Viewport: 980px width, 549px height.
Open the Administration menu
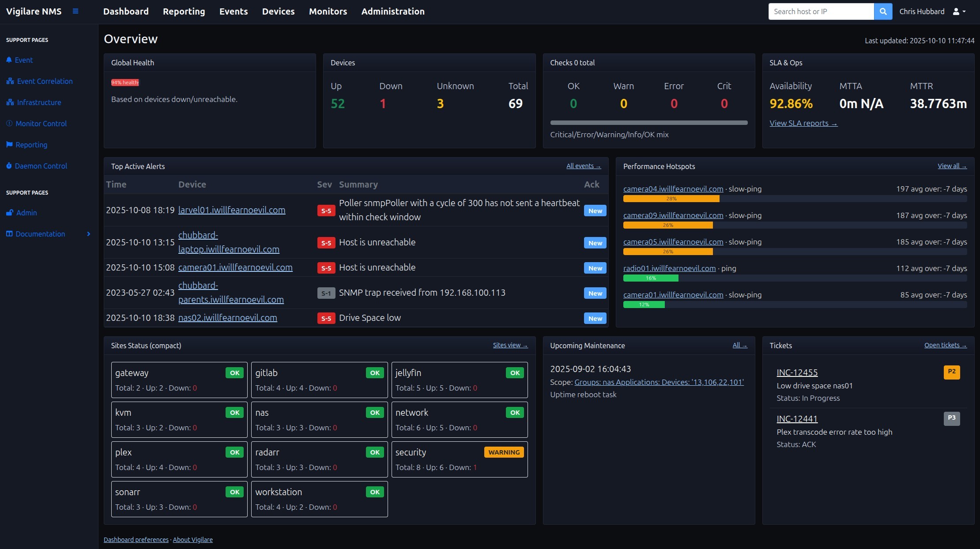coord(392,11)
